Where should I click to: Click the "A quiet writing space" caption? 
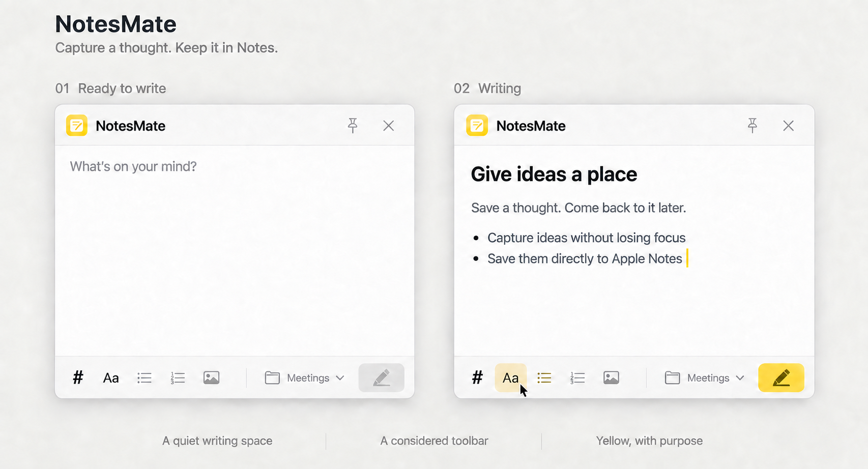(217, 441)
